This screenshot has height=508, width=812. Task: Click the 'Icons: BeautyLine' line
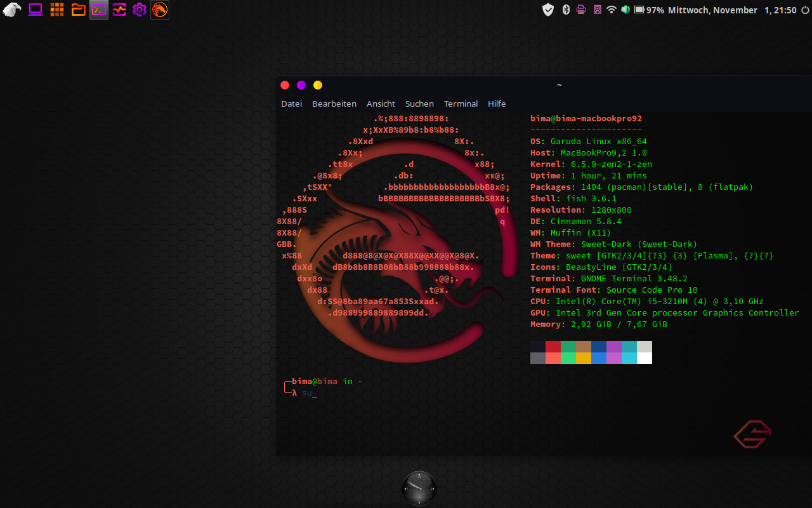[601, 267]
